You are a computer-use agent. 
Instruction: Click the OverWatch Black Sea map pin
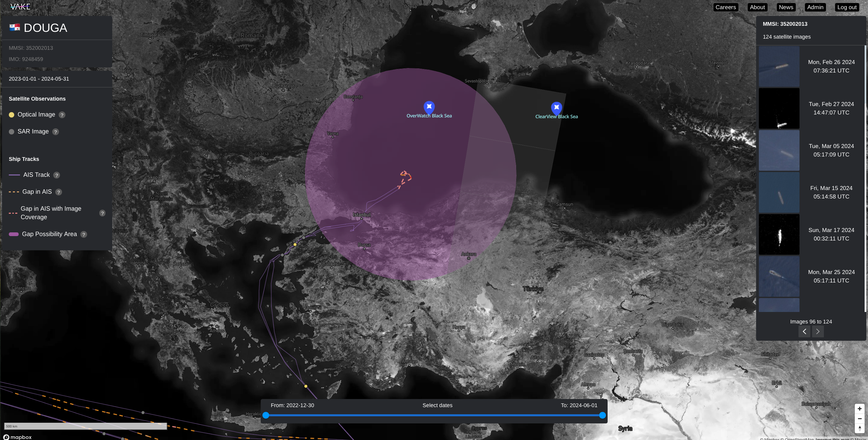click(x=429, y=107)
